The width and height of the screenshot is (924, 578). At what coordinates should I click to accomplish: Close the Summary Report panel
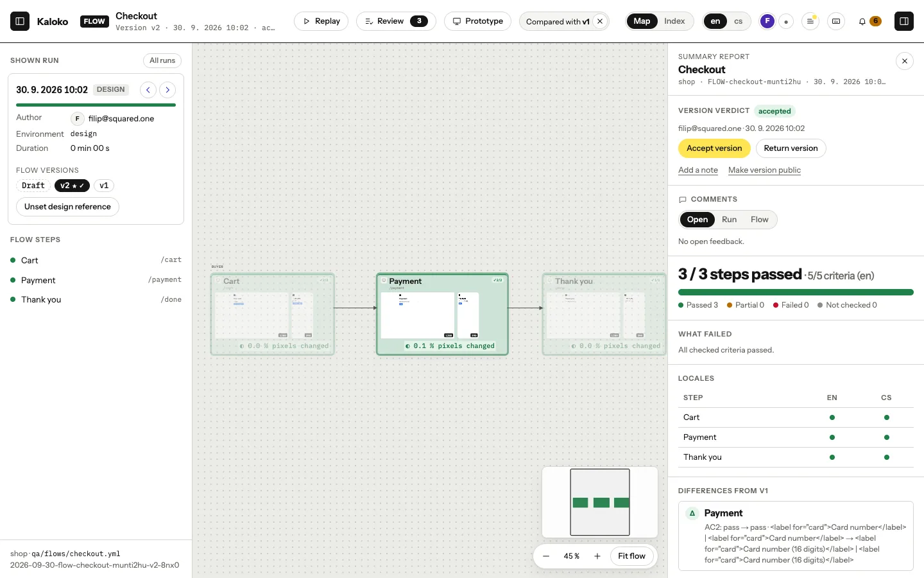[x=904, y=61]
